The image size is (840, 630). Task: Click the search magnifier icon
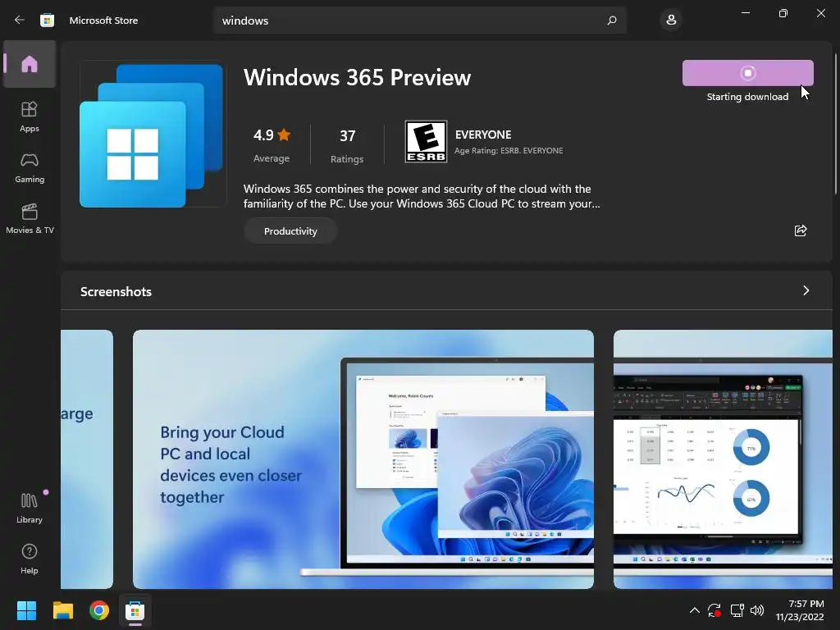point(612,21)
